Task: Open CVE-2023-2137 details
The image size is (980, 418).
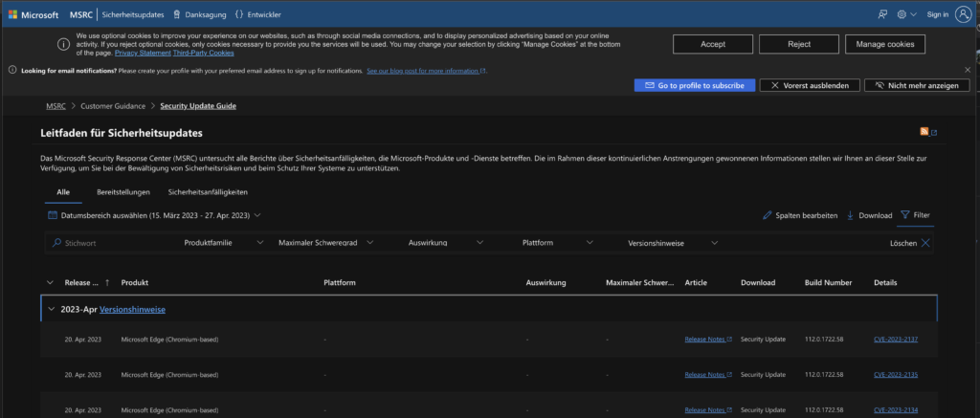Action: point(896,340)
